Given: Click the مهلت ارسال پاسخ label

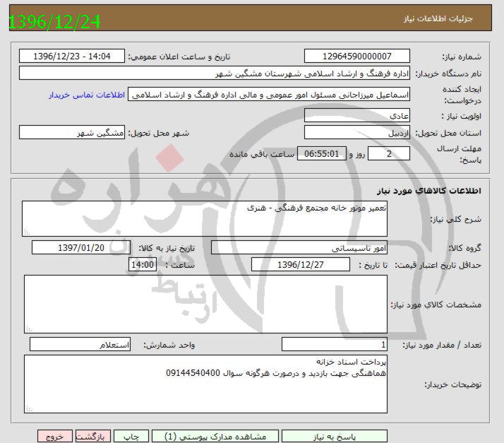Looking at the screenshot, I should tap(459, 154).
